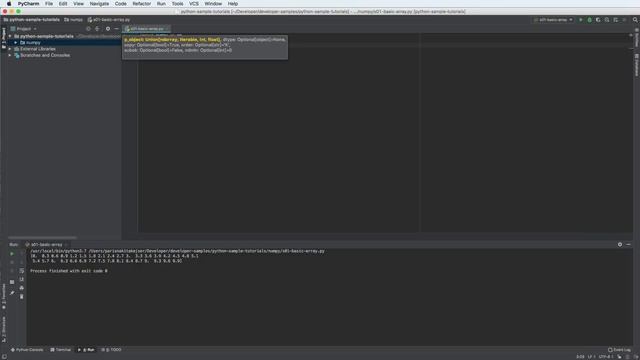
Task: Toggle Project side tab on left strip
Action: click(4, 38)
